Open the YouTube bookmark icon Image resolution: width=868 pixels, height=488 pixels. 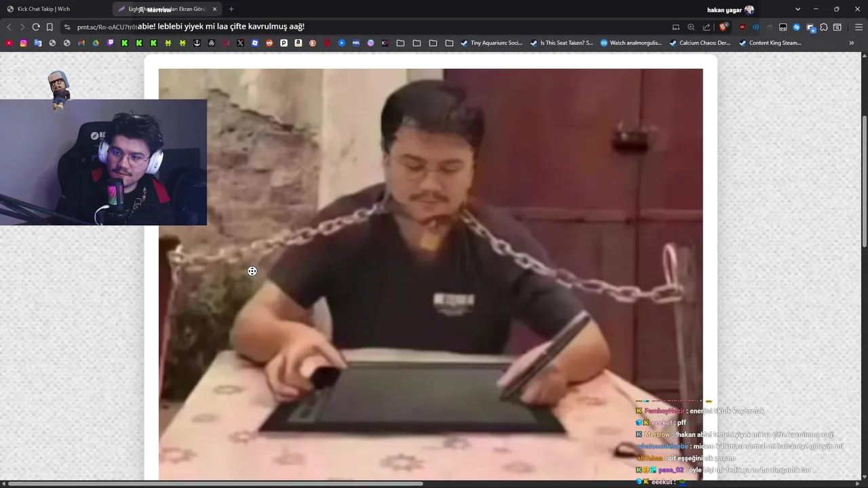click(9, 43)
